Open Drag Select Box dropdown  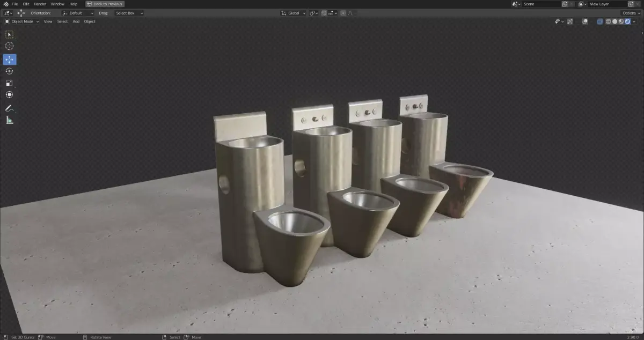(x=128, y=13)
